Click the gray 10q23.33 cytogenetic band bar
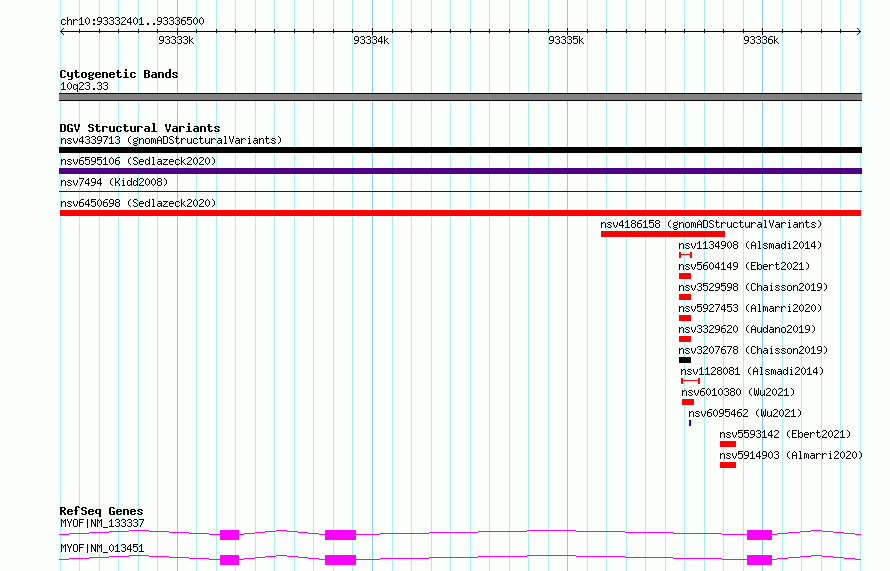890x571 pixels. click(x=460, y=97)
